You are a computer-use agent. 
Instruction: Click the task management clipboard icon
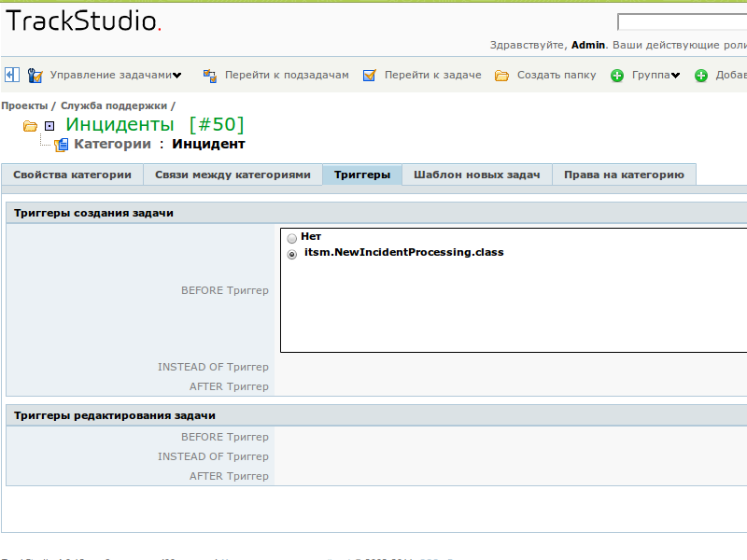tap(35, 76)
